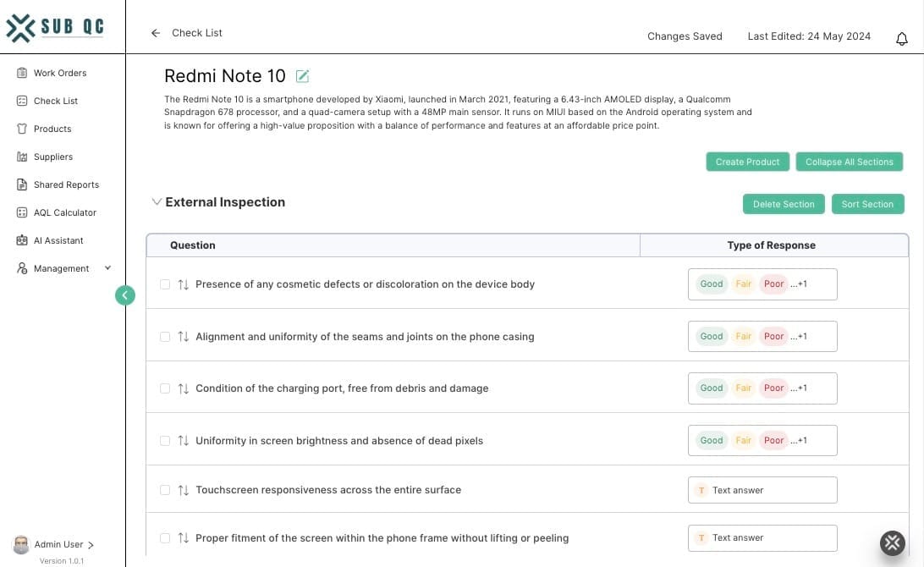This screenshot has width=924, height=567.
Task: Tick the seams and joints question checkbox
Action: click(165, 337)
